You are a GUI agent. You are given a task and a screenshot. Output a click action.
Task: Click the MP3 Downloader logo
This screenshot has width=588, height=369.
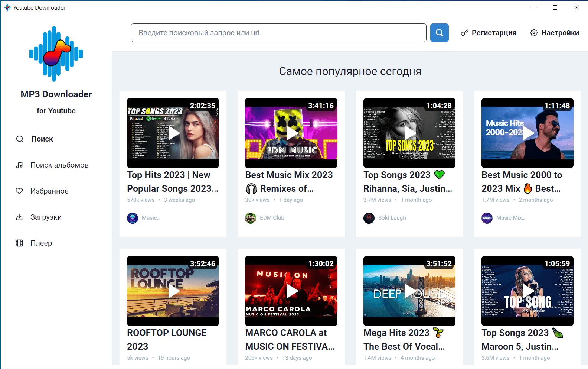[x=56, y=54]
